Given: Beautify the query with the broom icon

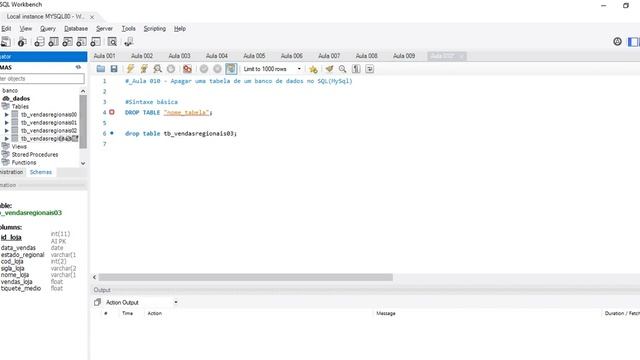Looking at the screenshot, I should pos(329,69).
